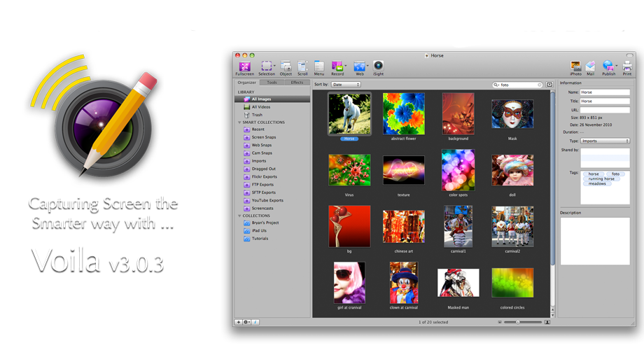This screenshot has height=350, width=644.
Task: Switch to the Effects tab
Action: [297, 83]
